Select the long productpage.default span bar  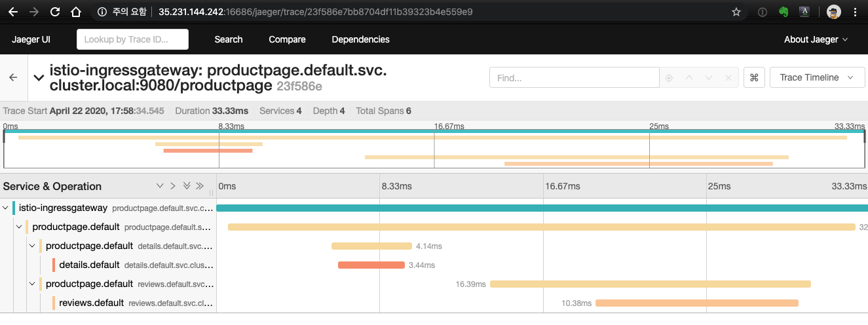coord(542,227)
